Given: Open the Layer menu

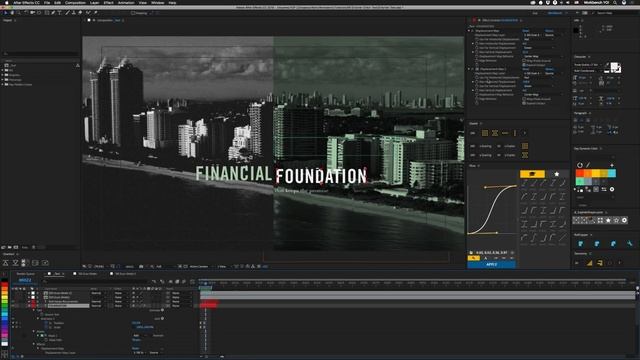Looking at the screenshot, I should pyautogui.click(x=94, y=2).
